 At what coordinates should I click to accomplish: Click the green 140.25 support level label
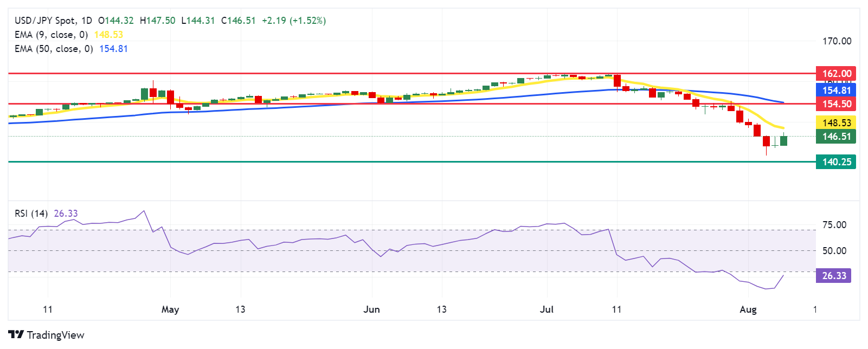835,161
